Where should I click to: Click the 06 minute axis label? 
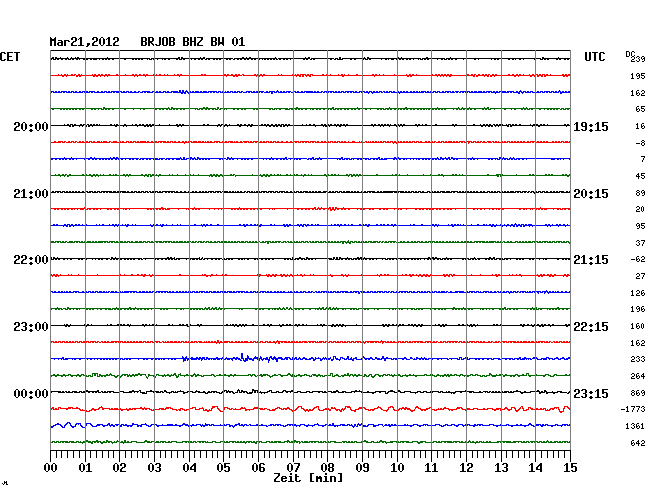point(258,468)
